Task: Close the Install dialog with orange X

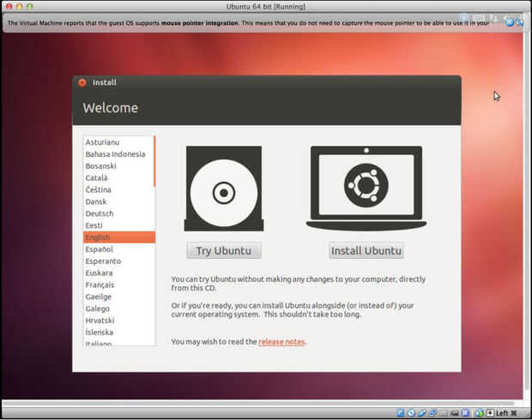Action: click(x=82, y=82)
